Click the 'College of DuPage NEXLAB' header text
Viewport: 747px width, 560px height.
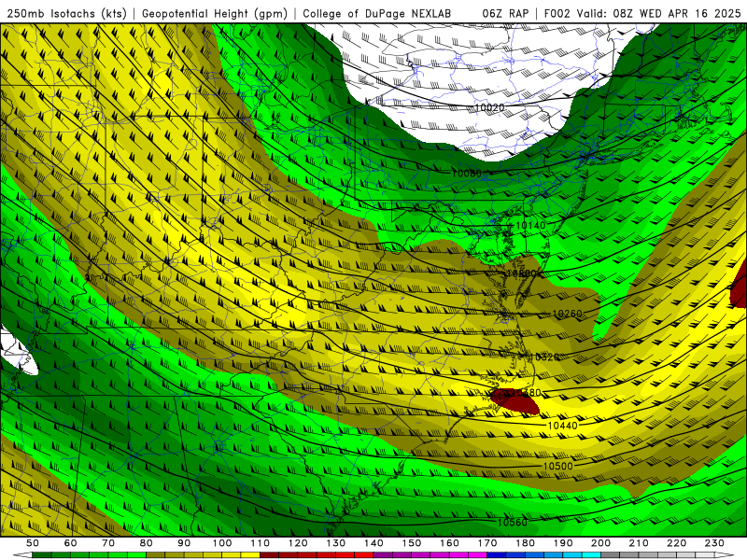click(x=377, y=14)
